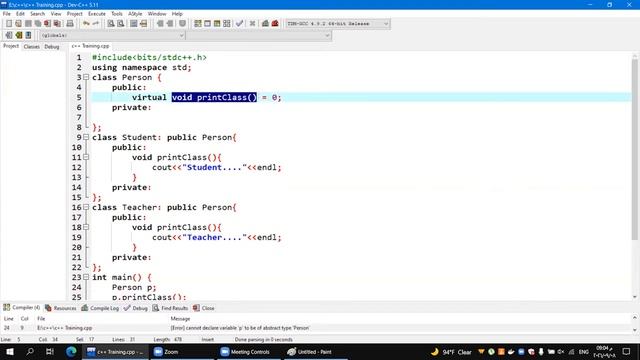Open the Find Results bottom tab
Image resolution: width=640 pixels, height=360 pixels.
tap(171, 308)
